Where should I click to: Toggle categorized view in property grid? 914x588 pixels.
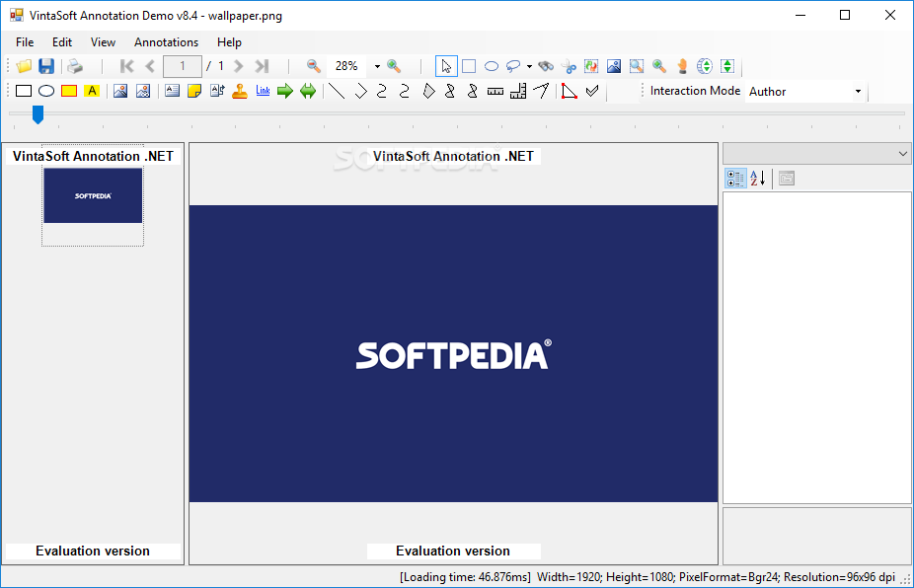pyautogui.click(x=735, y=179)
